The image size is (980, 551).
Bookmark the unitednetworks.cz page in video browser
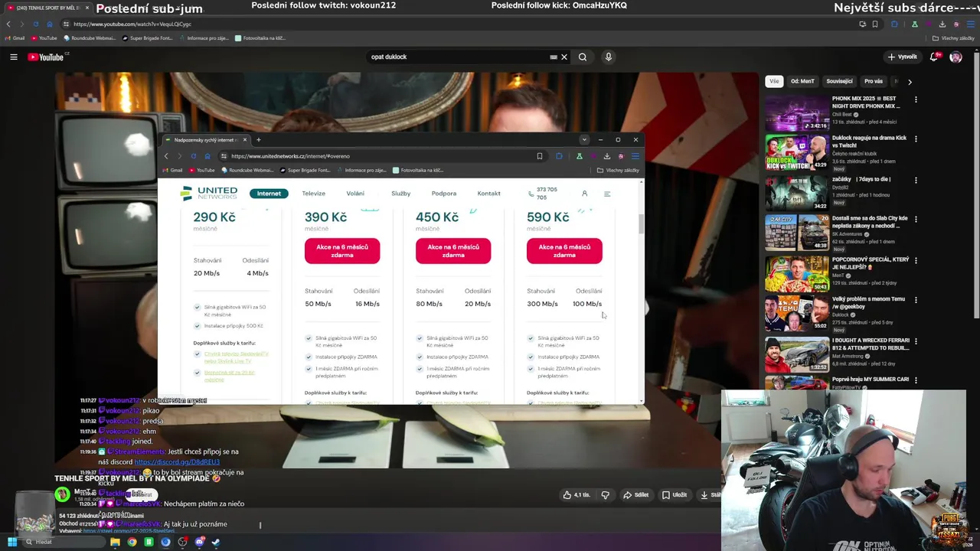click(x=540, y=156)
